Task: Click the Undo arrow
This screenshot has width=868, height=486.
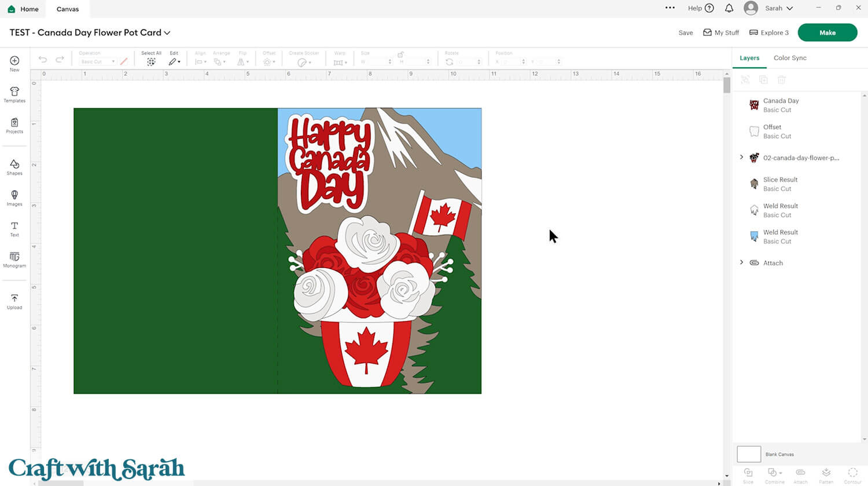Action: click(42, 60)
